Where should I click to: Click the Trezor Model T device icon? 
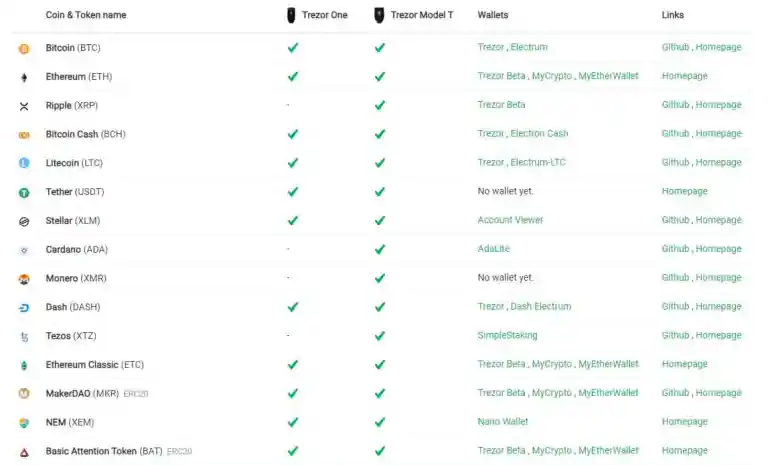[379, 15]
